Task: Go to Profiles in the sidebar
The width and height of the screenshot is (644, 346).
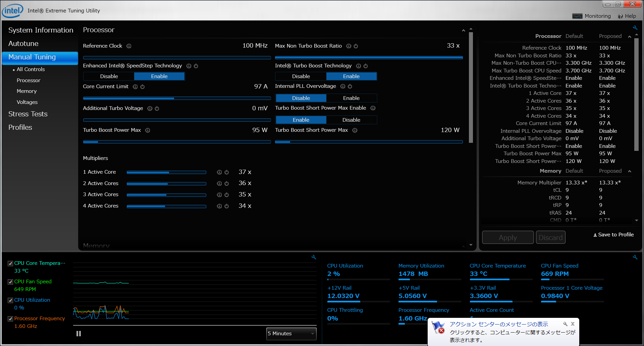Action: click(20, 127)
